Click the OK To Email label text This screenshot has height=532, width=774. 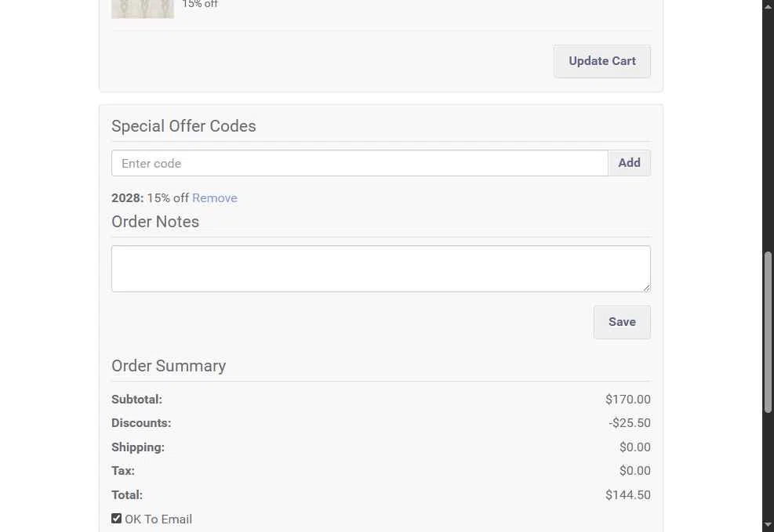click(x=158, y=519)
